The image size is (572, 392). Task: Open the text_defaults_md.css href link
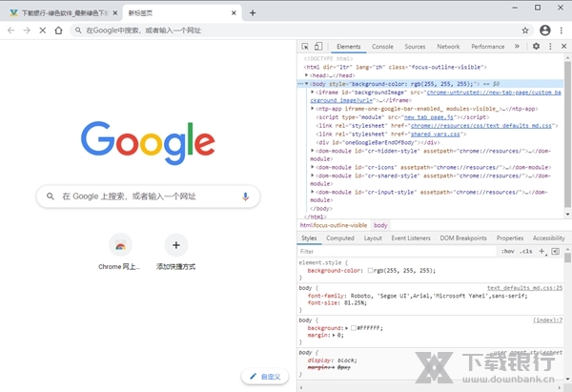click(x=480, y=126)
